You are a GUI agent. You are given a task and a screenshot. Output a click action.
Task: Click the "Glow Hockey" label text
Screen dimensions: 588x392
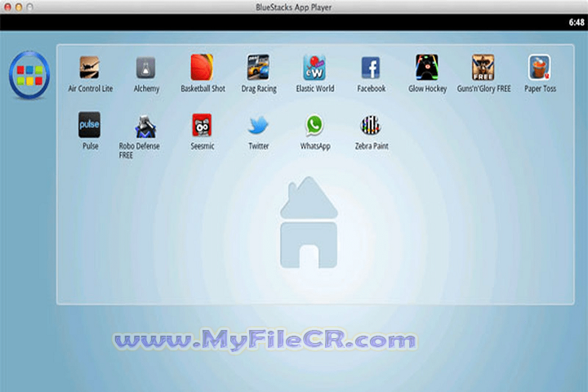[427, 89]
